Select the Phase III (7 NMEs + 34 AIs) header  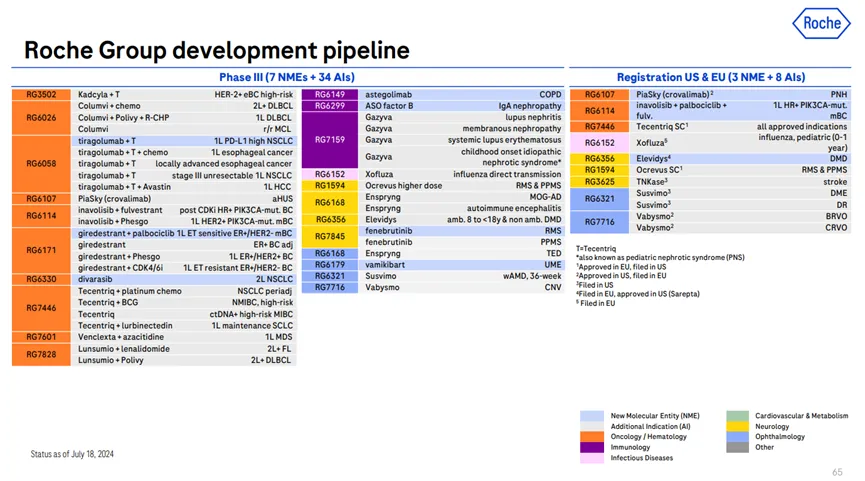coord(287,77)
